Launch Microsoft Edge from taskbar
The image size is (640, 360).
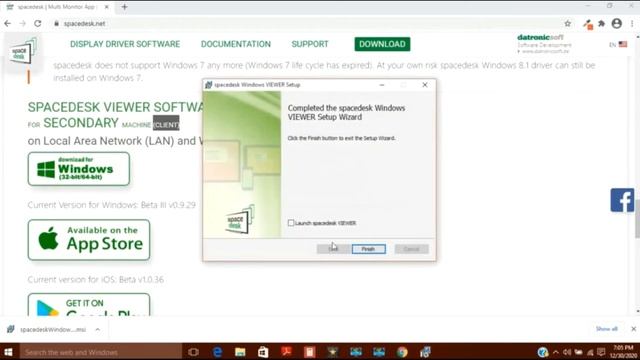tap(218, 352)
